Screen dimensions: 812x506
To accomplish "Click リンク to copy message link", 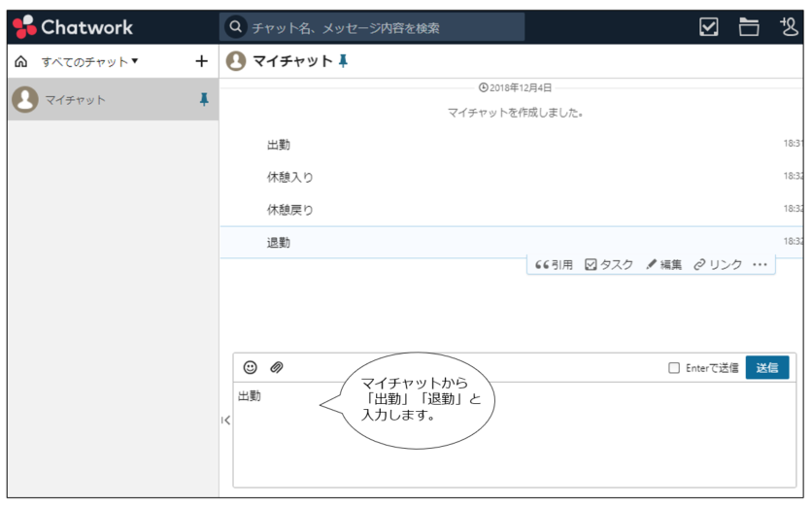I will (718, 264).
